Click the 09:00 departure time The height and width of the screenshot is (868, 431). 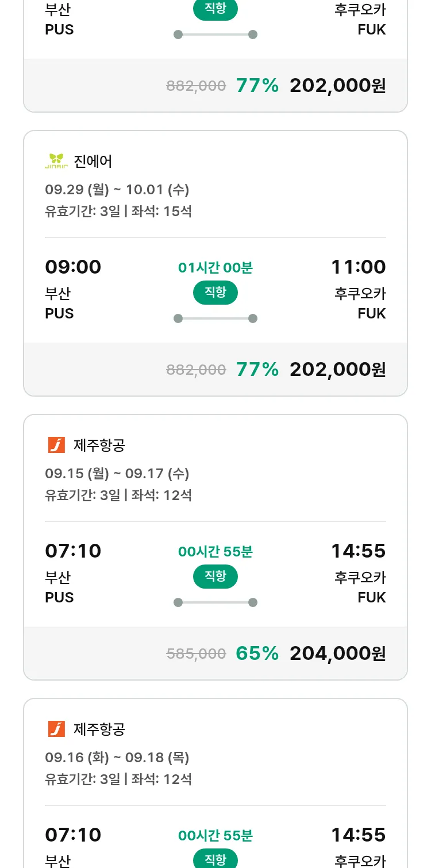[73, 267]
